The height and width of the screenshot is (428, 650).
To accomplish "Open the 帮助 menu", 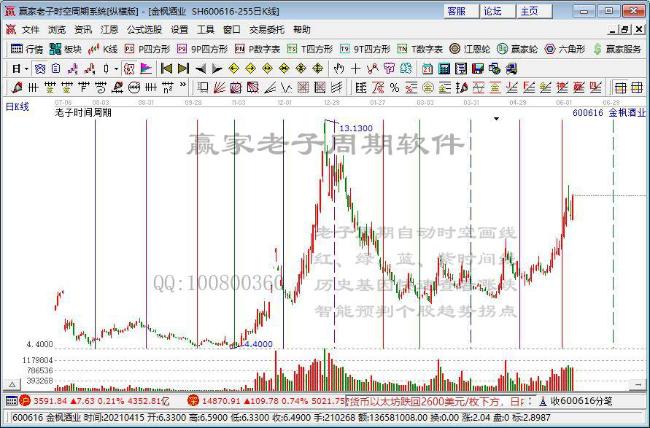I will pos(302,30).
